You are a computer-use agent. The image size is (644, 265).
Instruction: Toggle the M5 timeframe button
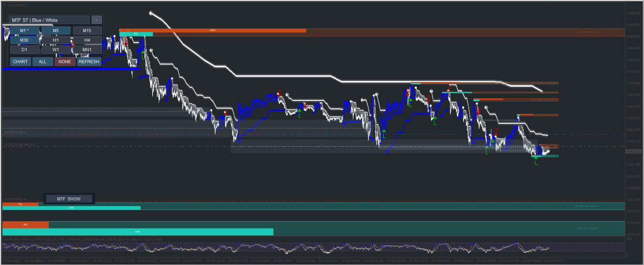point(56,31)
